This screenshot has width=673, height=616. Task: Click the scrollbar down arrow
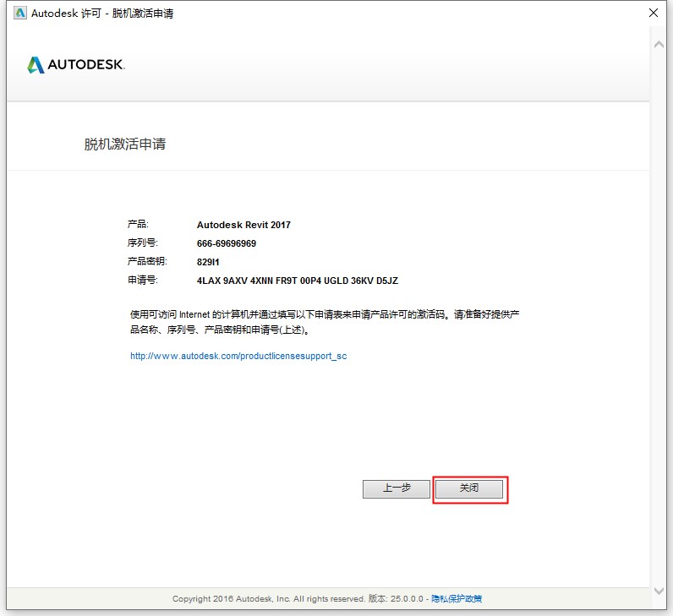(x=659, y=590)
